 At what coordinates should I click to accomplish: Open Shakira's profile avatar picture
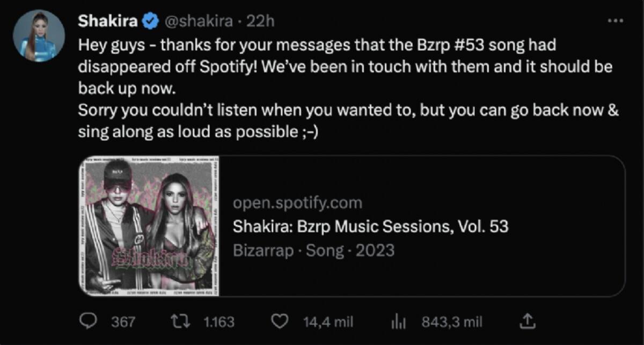click(39, 35)
